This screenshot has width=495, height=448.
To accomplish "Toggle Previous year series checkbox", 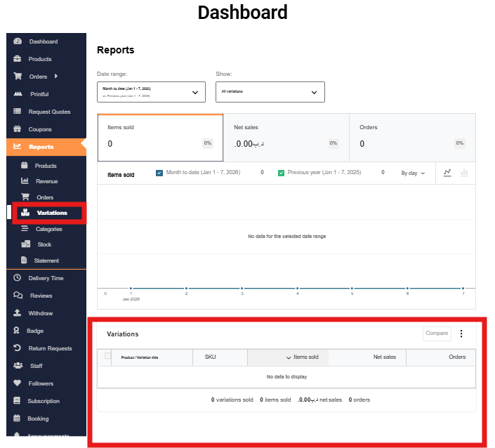I will click(281, 172).
